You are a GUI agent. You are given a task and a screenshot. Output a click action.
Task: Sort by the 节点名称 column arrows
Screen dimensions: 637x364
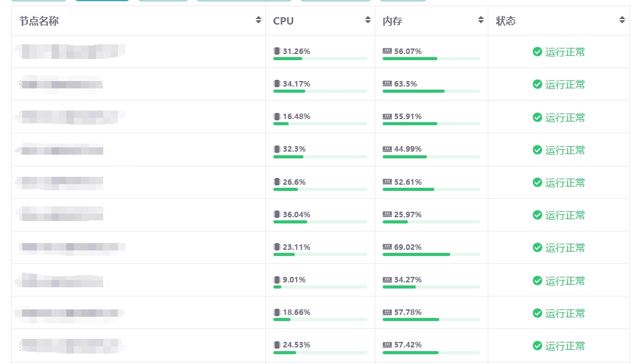pos(259,20)
